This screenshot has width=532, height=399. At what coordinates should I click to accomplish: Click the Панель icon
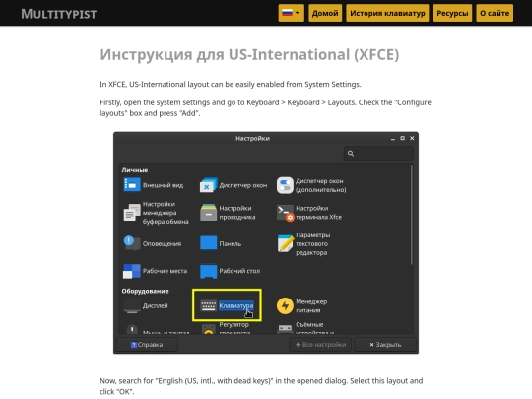click(208, 243)
